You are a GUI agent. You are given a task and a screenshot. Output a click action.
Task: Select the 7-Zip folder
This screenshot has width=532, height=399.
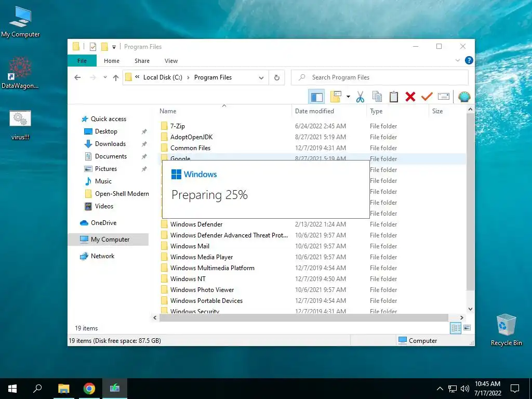(x=178, y=126)
